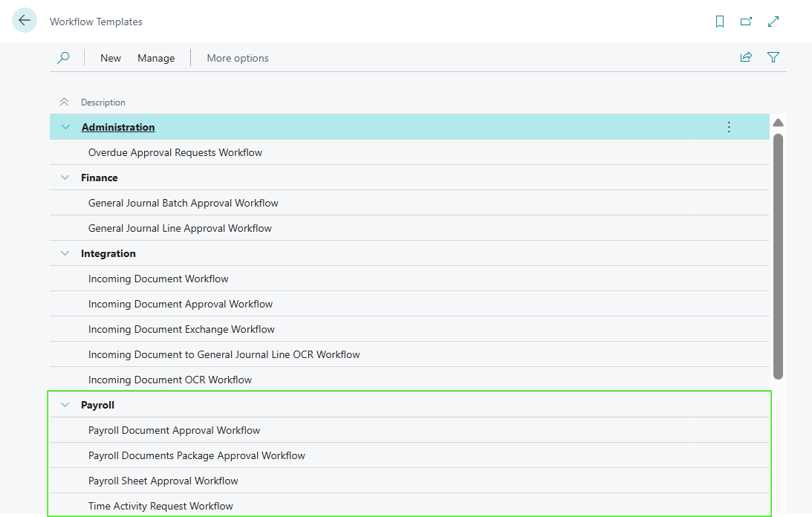This screenshot has height=517, width=812.
Task: Click More options in the action bar
Action: point(238,58)
